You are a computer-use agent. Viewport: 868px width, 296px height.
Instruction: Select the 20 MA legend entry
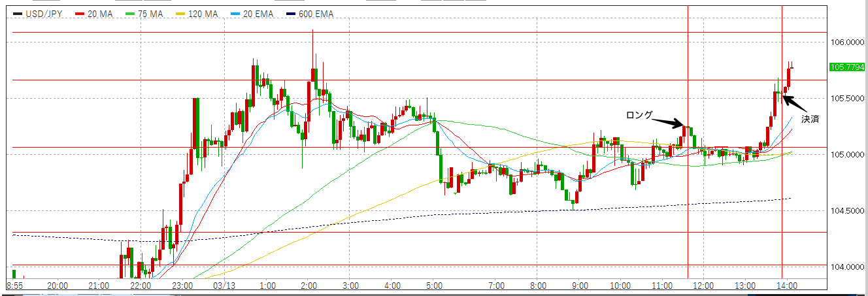coord(95,14)
